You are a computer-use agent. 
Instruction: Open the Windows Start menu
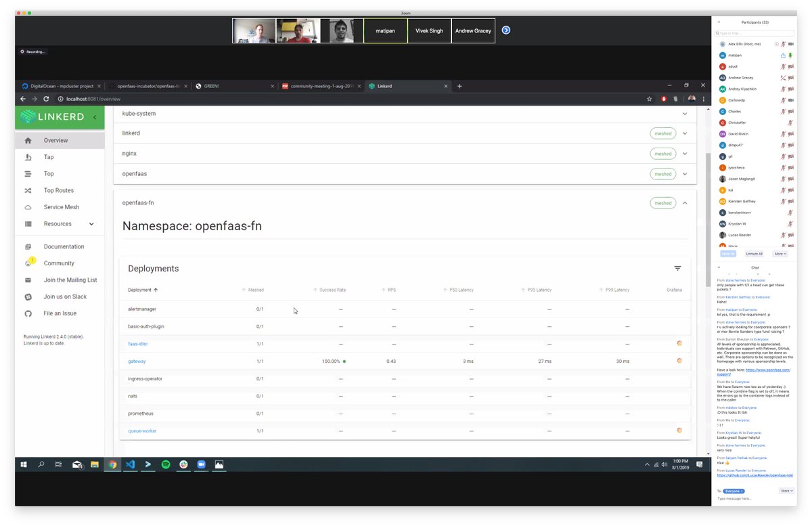[x=23, y=465]
